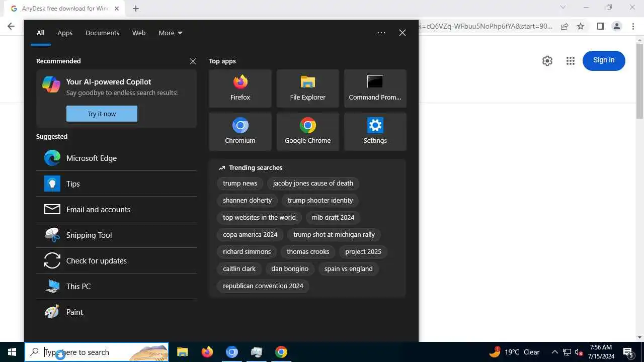Screen dimensions: 644x362
Task: Open Settings from Top apps
Action: pyautogui.click(x=375, y=132)
